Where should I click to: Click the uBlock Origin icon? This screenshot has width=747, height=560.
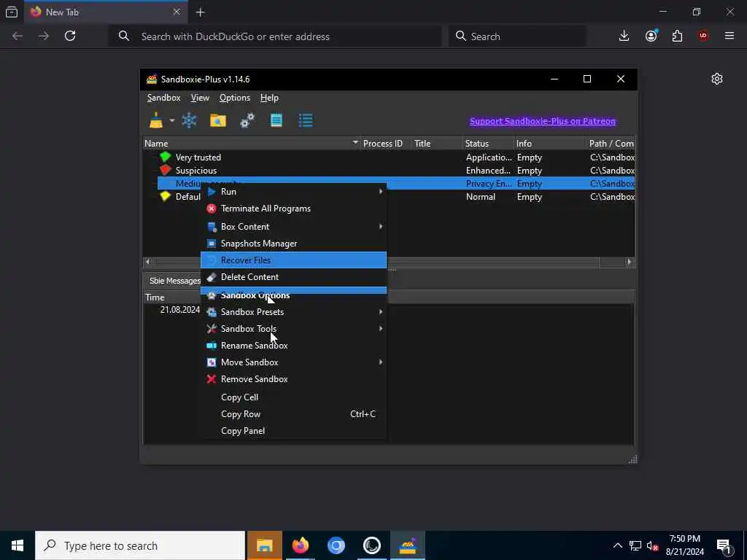[x=703, y=36]
